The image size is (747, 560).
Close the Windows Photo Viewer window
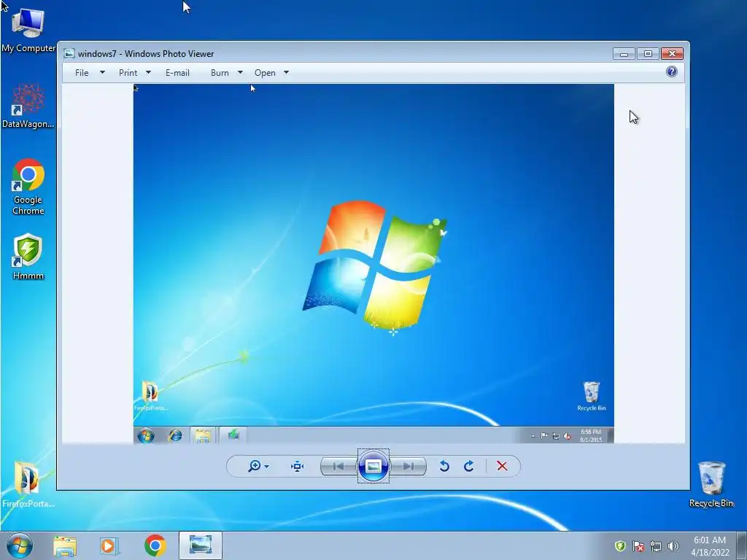(x=672, y=54)
